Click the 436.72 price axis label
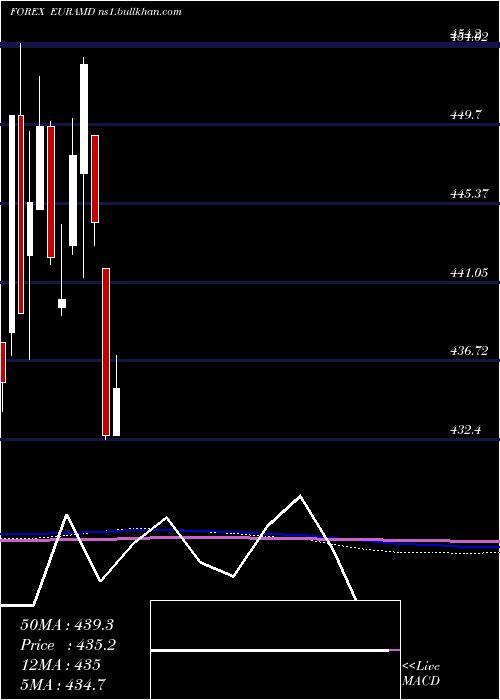 (469, 351)
